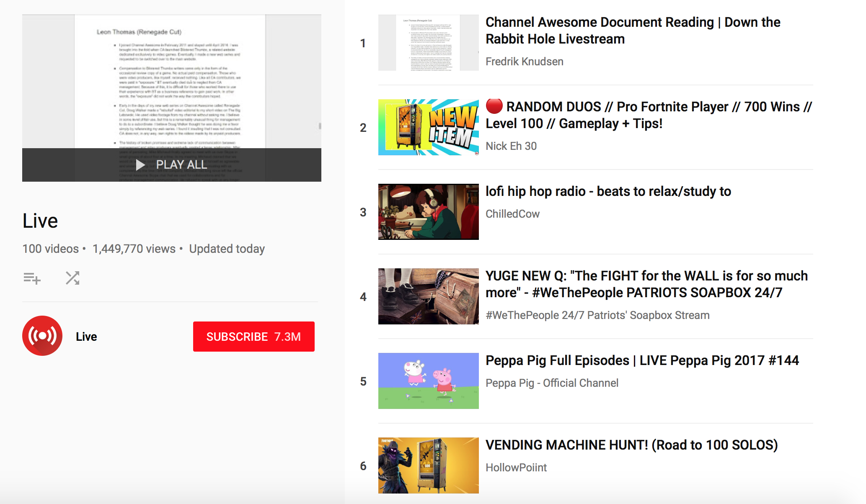The image size is (866, 504).
Task: Open RANDOM DUOS Pro Fortnite Player video
Action: click(649, 115)
